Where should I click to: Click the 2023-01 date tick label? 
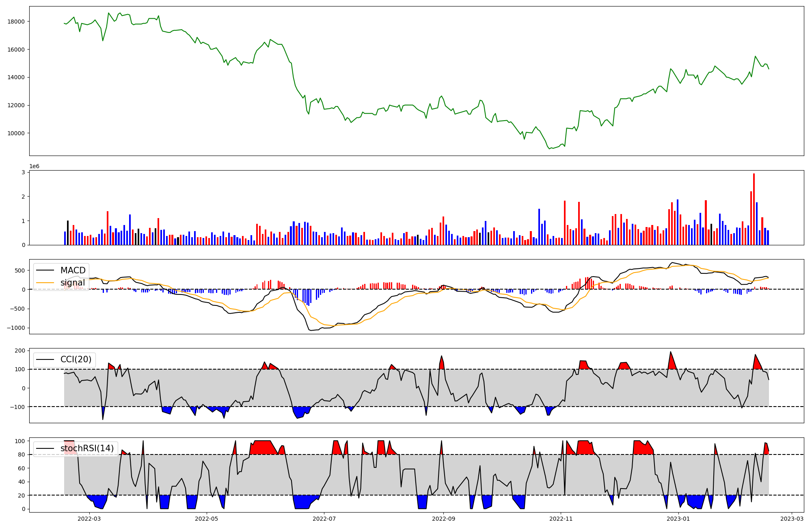678,519
